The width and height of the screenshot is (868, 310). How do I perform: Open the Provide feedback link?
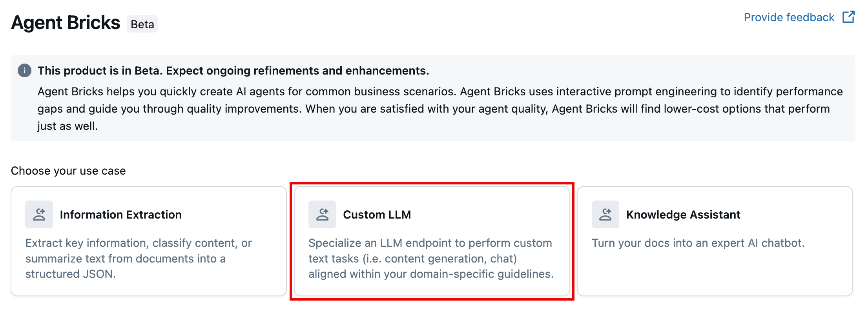789,17
